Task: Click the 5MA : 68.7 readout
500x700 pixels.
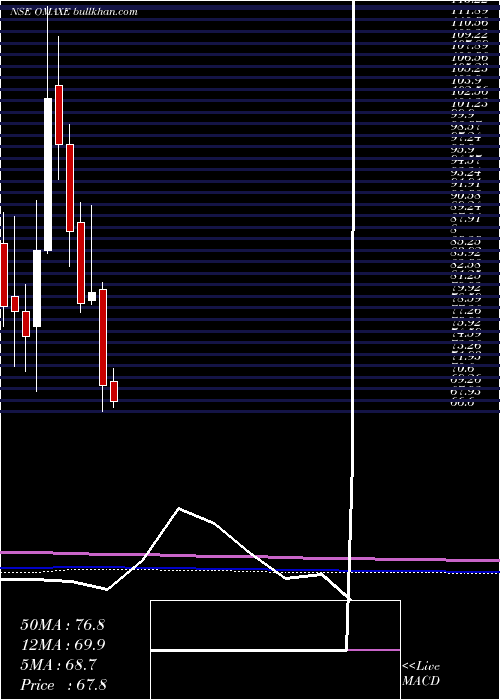Action: tap(59, 665)
